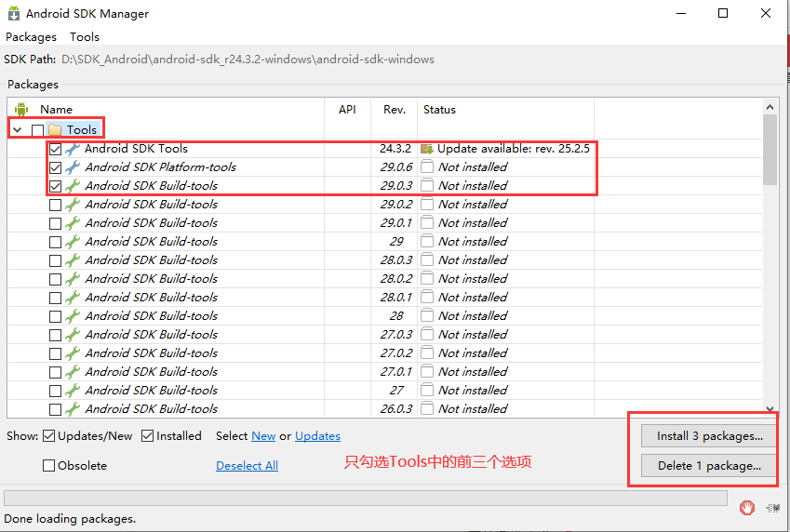Collapse the Tools tree node

(18, 130)
